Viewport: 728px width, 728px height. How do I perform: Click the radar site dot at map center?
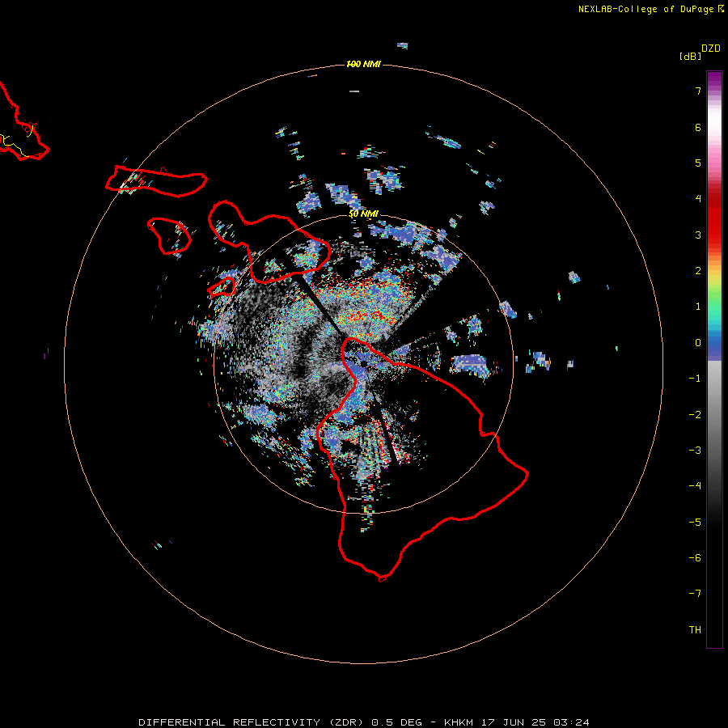363,363
